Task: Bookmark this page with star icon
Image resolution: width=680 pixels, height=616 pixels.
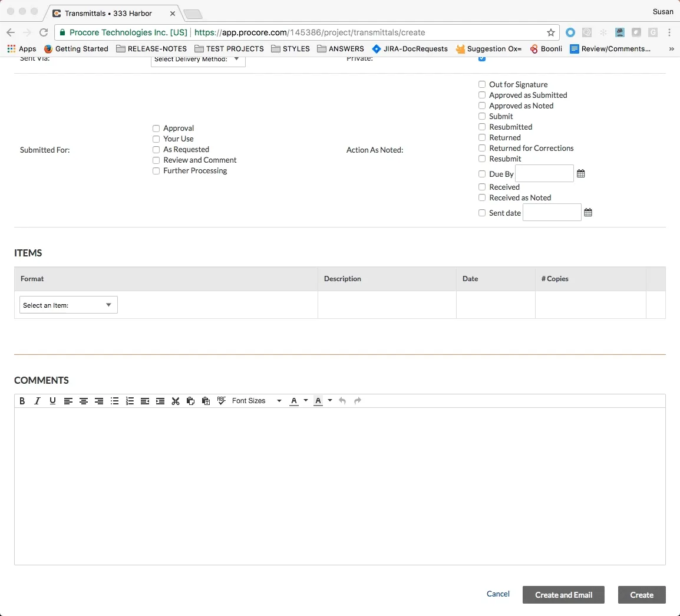Action: [x=551, y=32]
